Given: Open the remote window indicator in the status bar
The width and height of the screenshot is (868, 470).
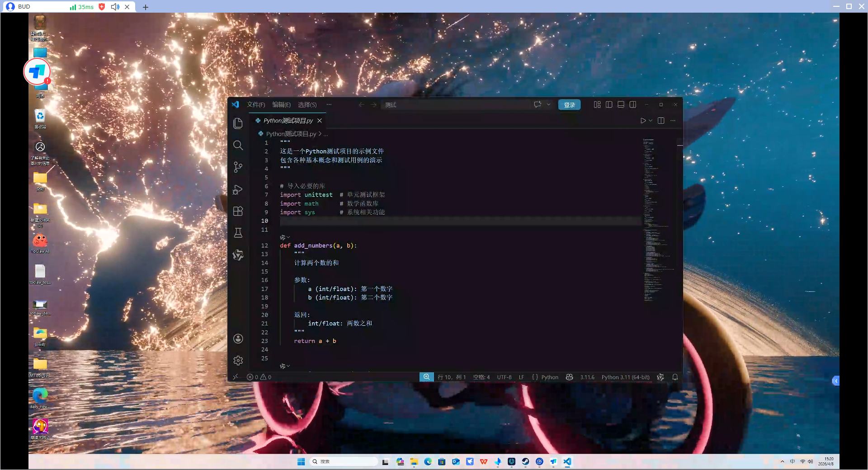Looking at the screenshot, I should [235, 377].
